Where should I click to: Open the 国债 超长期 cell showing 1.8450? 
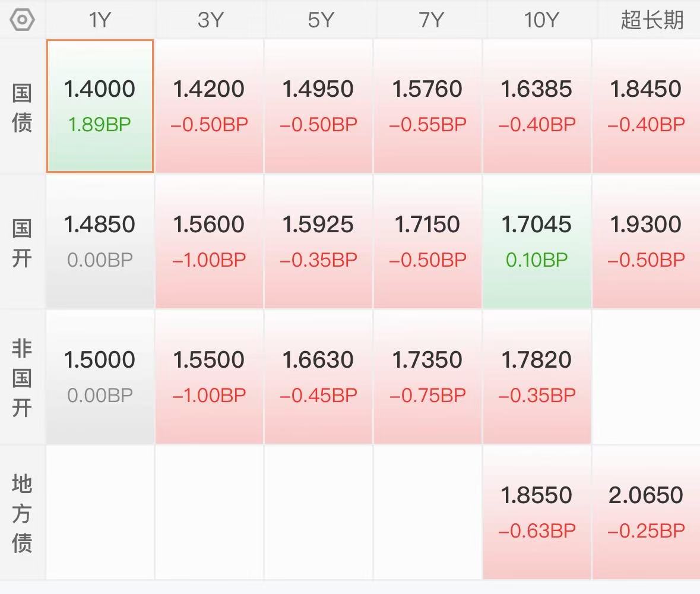[646, 106]
